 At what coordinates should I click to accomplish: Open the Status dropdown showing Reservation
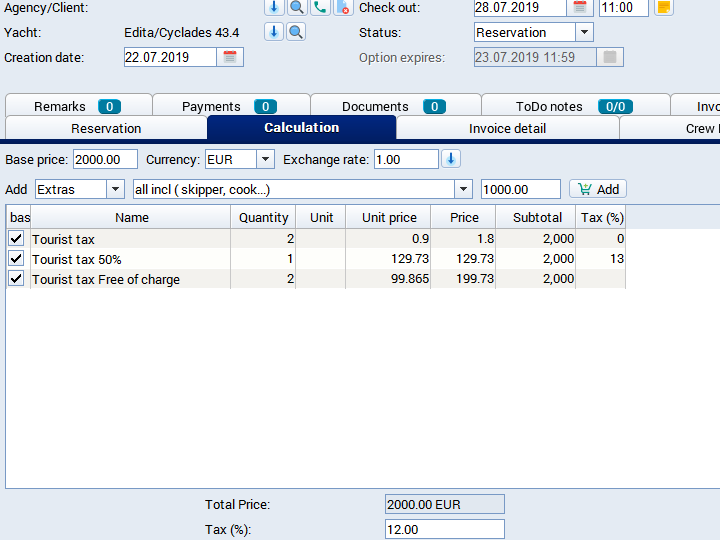pyautogui.click(x=584, y=32)
